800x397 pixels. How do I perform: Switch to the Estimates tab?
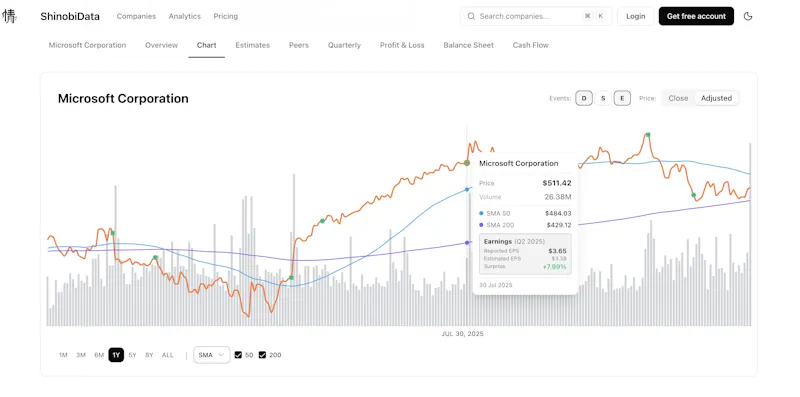[x=253, y=45]
